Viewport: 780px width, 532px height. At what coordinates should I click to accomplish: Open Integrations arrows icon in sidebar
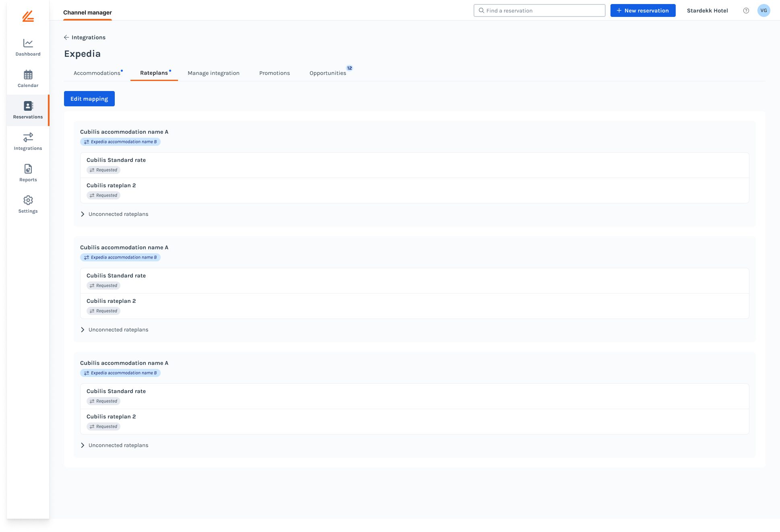(28, 138)
